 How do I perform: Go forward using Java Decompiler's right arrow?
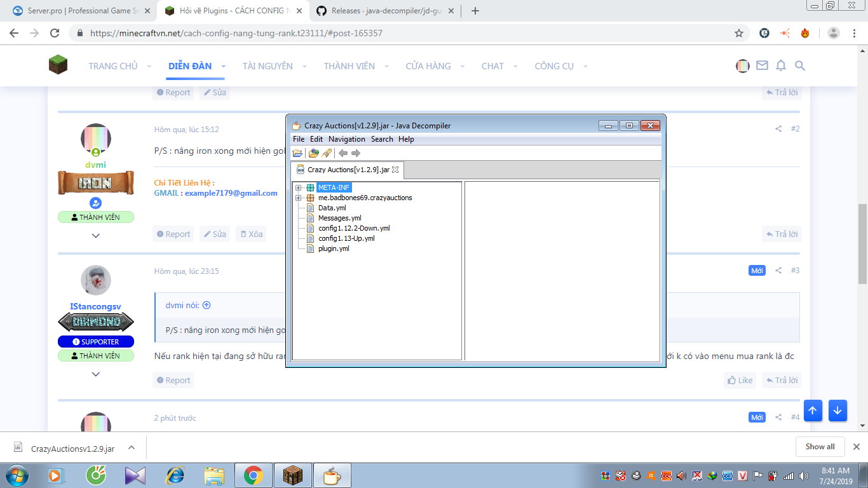pyautogui.click(x=356, y=153)
